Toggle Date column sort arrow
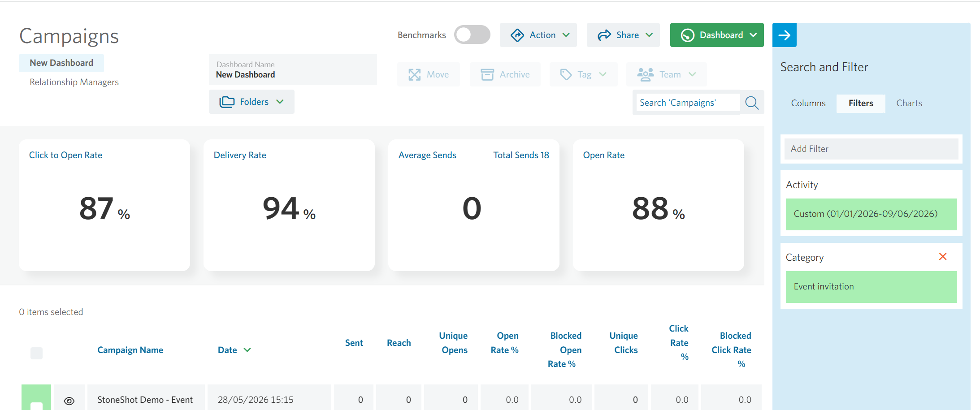The image size is (980, 410). coord(247,350)
